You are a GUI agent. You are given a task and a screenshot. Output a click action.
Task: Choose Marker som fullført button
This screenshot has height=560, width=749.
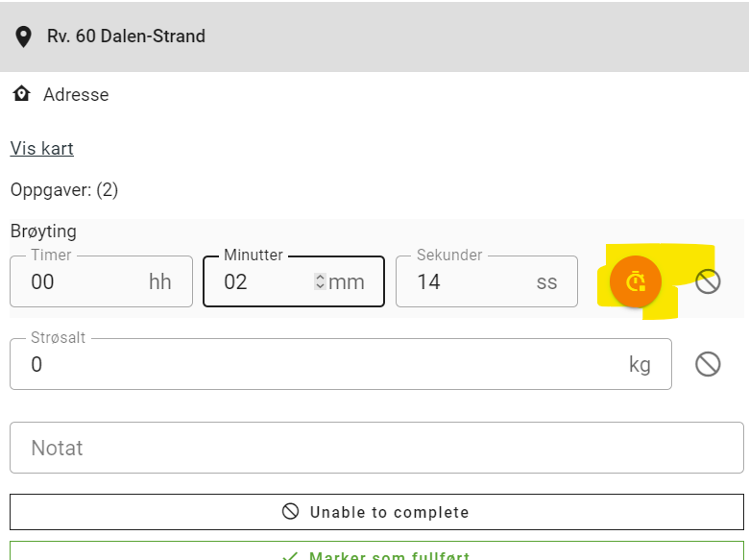pyautogui.click(x=376, y=551)
